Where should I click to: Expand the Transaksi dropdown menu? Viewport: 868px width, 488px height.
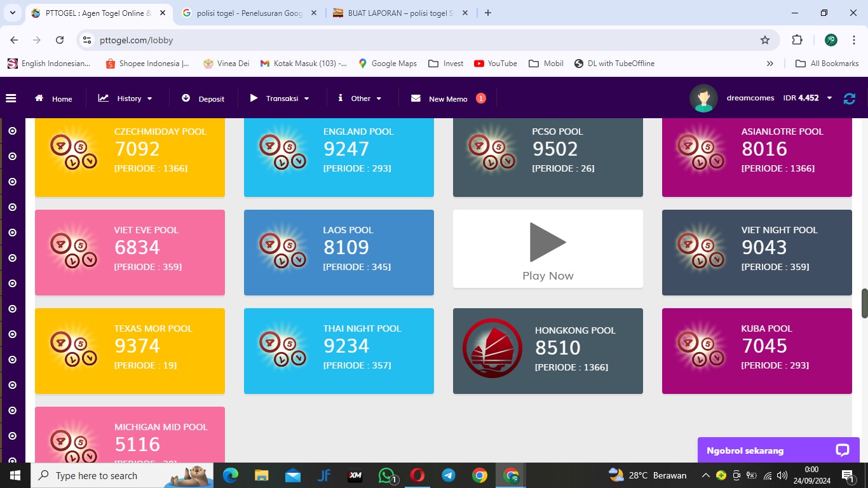280,98
